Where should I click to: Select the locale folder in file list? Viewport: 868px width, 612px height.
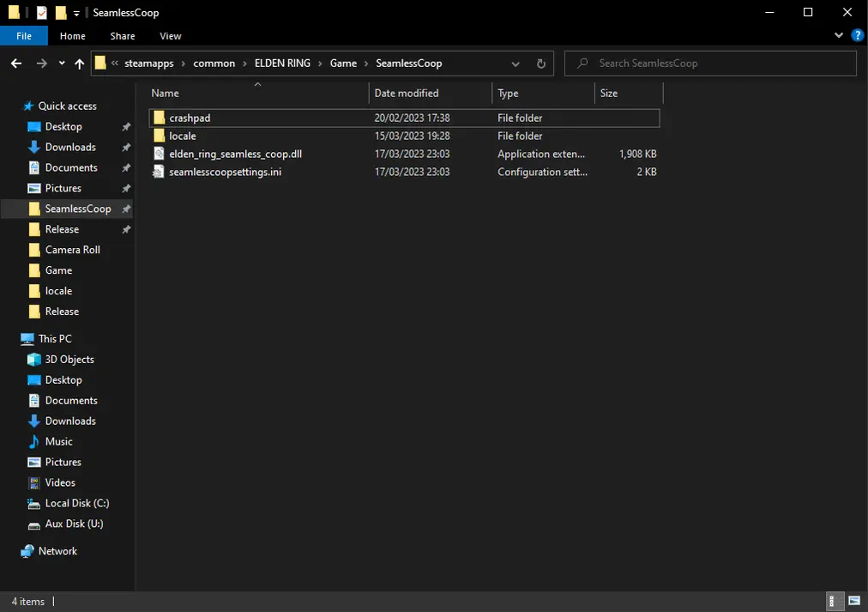click(404, 136)
